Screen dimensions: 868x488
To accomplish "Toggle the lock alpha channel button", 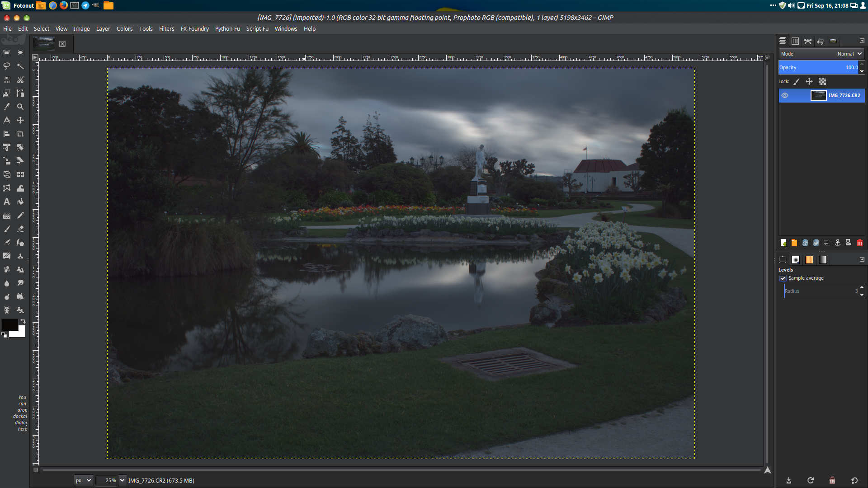I will click(x=822, y=82).
